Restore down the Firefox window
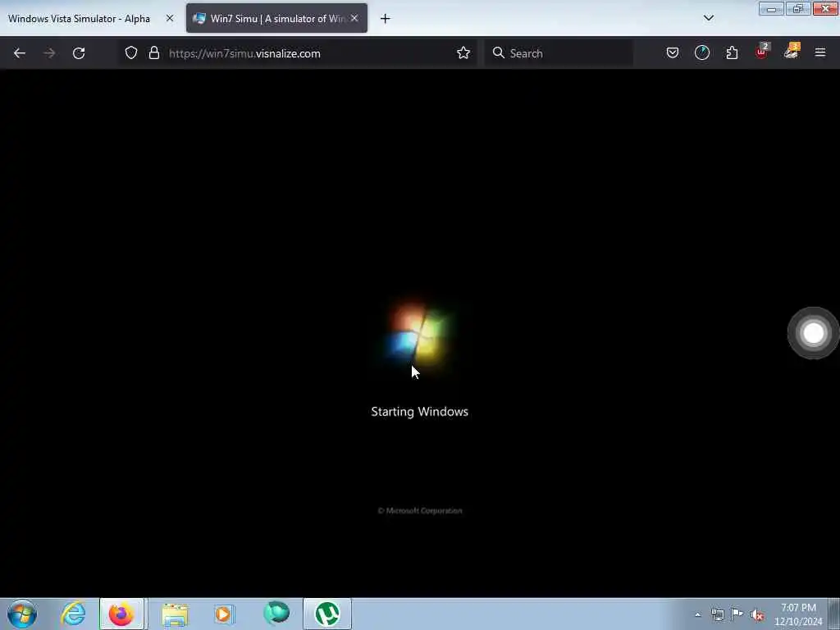Screen dimensions: 840x630 [x=797, y=8]
